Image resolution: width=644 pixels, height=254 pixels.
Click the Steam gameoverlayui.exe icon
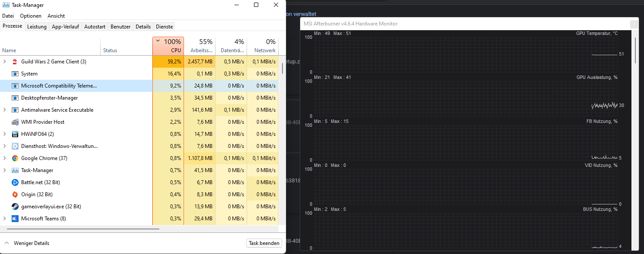pos(15,207)
